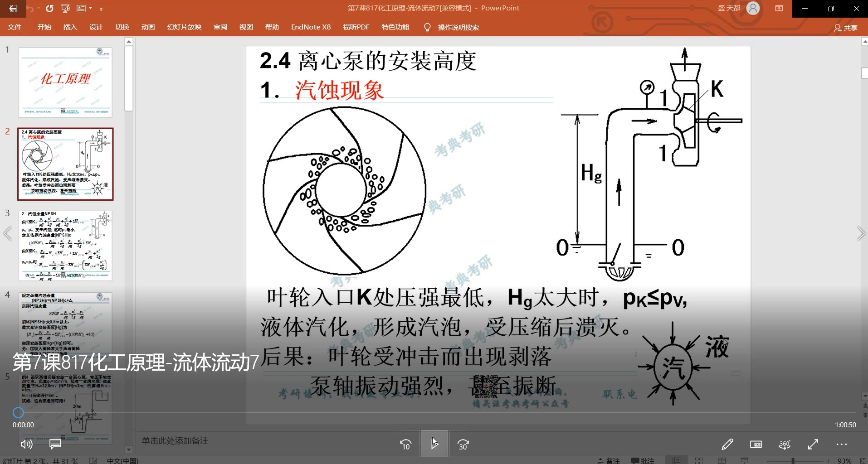Viewport: 868px width, 464px height.
Task: Click zoom in plus button
Action: [x=828, y=460]
